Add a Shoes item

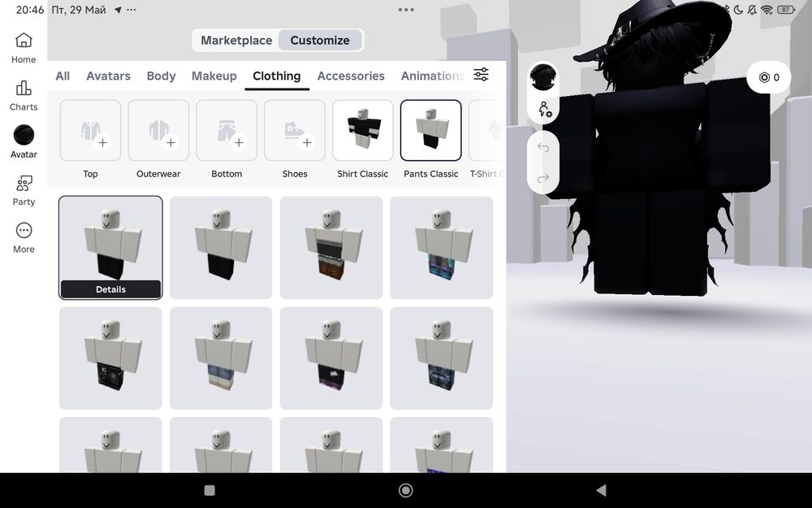coord(295,130)
